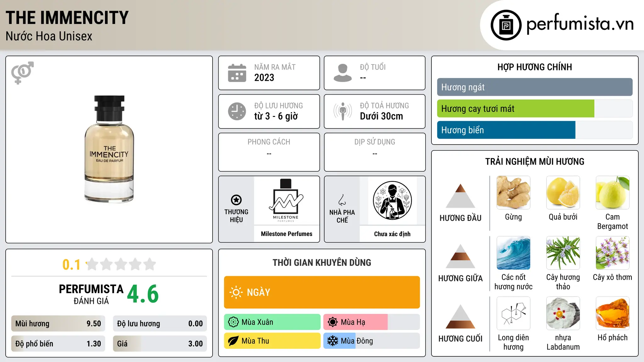Click the Hương đầu pyramid icon
Screen dimensions: 644x362
click(460, 195)
